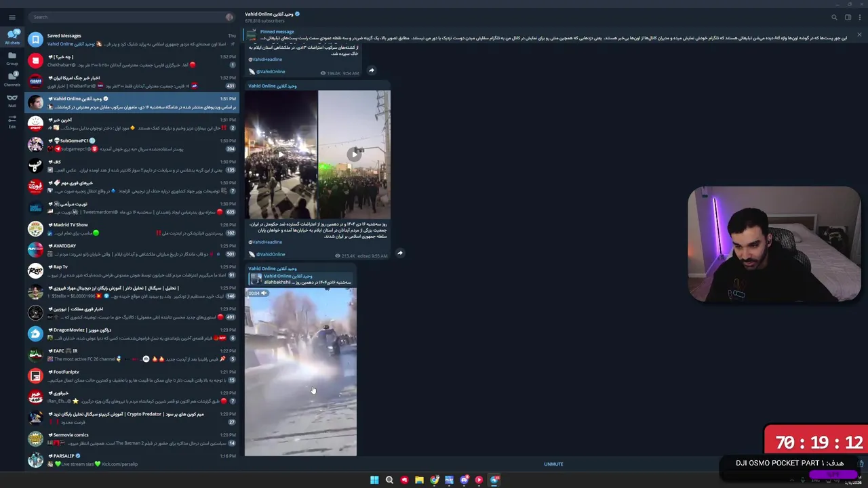
Task: Forward the post viewed 199.6K times
Action: [371, 70]
